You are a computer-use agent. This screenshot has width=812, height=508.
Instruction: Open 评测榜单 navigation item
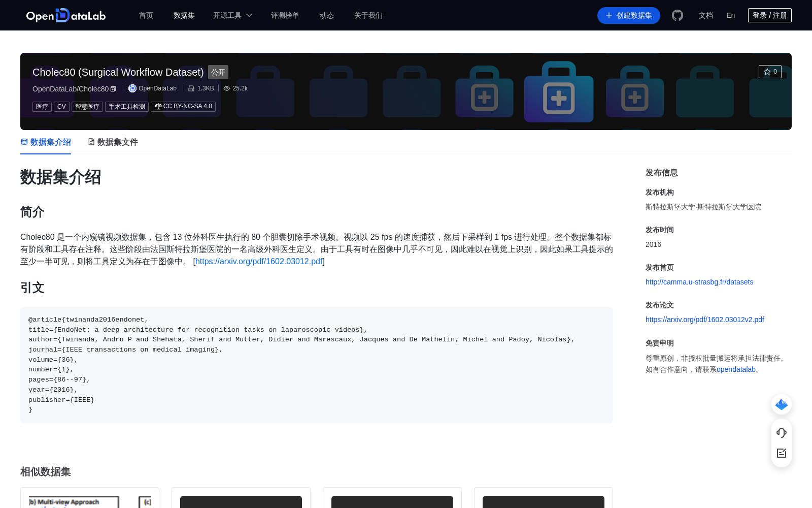pos(285,15)
